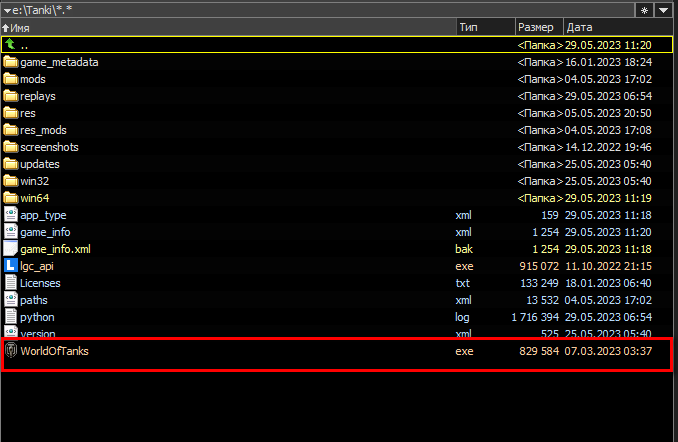Select the game_metadata folder icon
The height and width of the screenshot is (442, 678).
pos(10,62)
